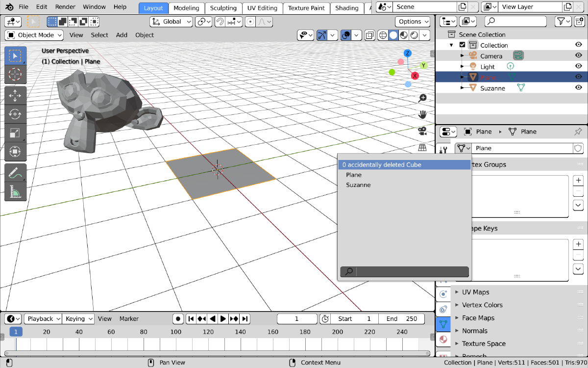The height and width of the screenshot is (368, 588).
Task: Click the red X axis on gizmo
Action: [x=415, y=76]
